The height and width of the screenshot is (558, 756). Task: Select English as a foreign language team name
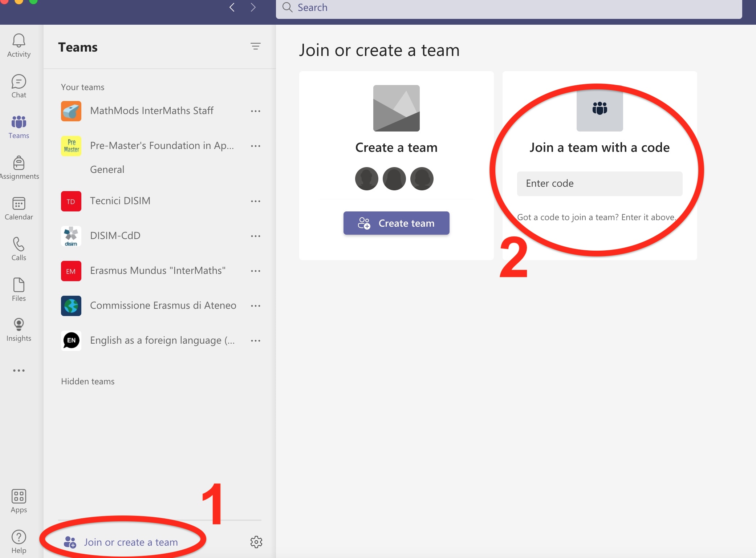click(x=162, y=340)
